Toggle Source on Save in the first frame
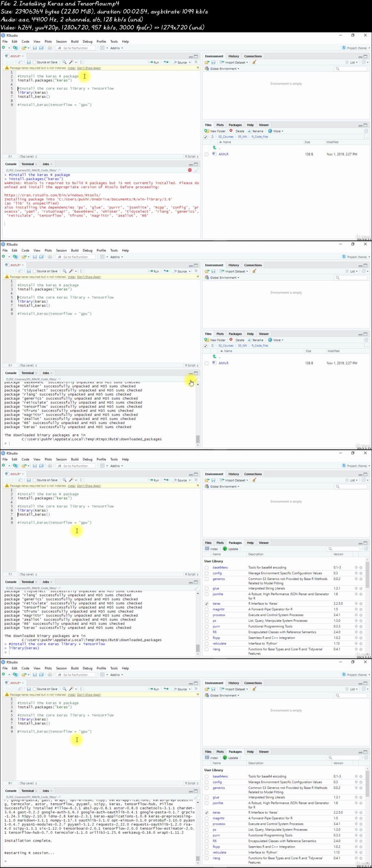Viewport: 372px width, 868px height. click(35, 62)
